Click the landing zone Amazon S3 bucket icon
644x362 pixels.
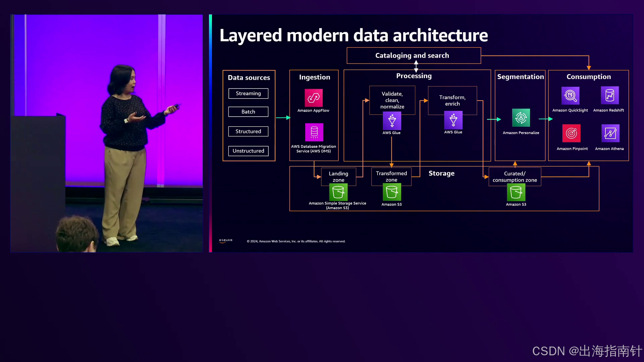tap(338, 192)
